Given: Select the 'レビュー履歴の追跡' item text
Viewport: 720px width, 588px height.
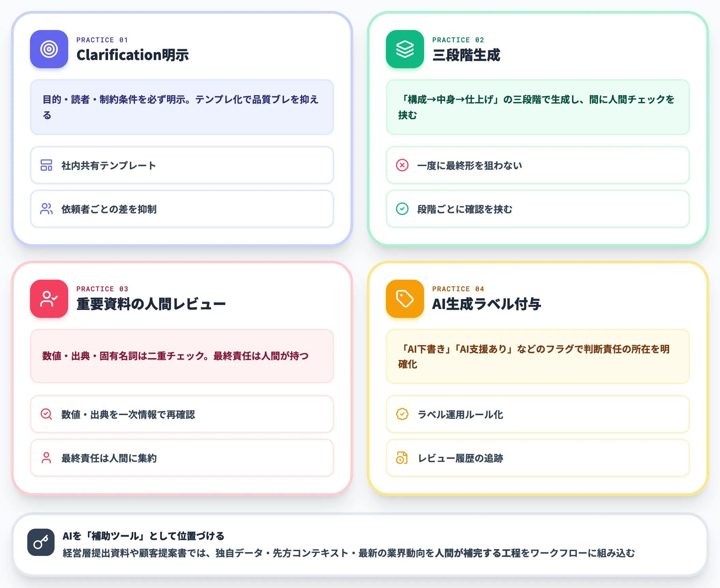Looking at the screenshot, I should coord(460,458).
